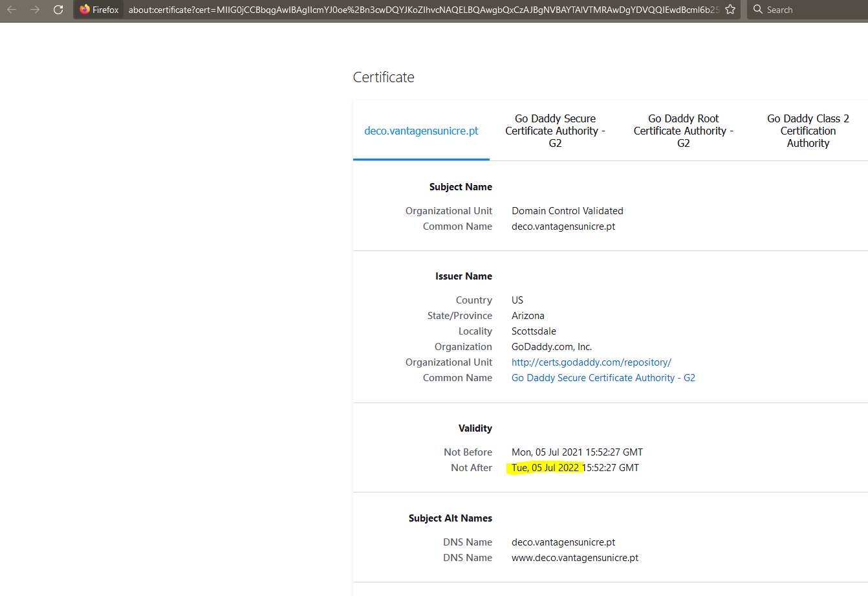Select the deco.vantagensunicre.pt certificate tab
This screenshot has width=868, height=596.
point(421,131)
